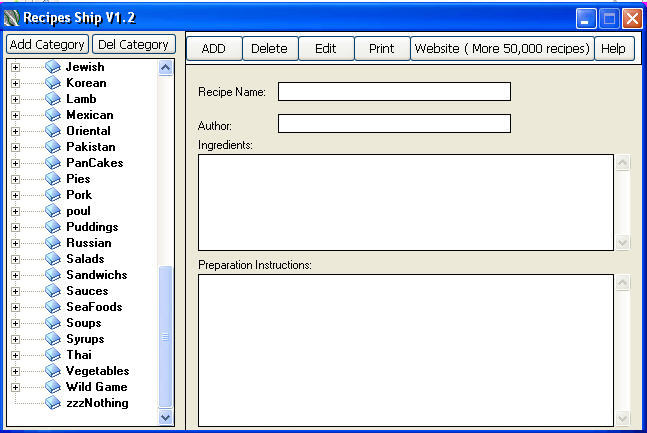Screen dimensions: 647x433
Task: Click the book icon beside Thai
Action: click(x=53, y=355)
